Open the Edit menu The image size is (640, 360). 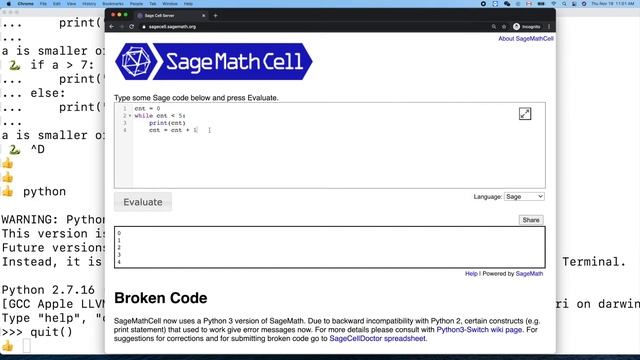click(57, 4)
